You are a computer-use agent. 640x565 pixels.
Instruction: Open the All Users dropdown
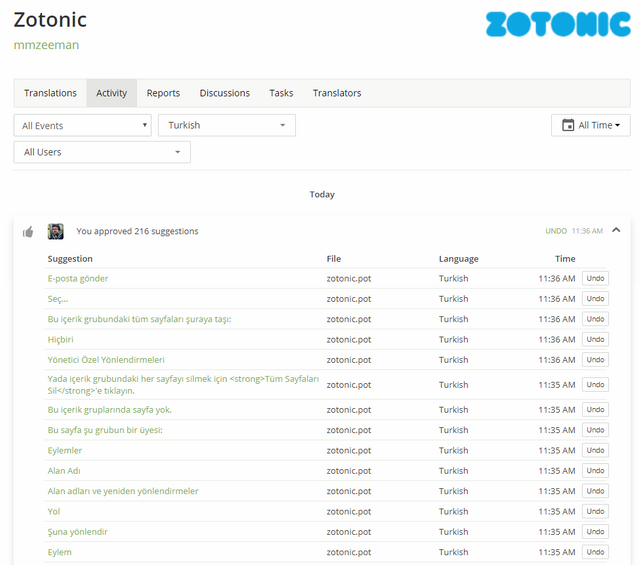tap(102, 152)
